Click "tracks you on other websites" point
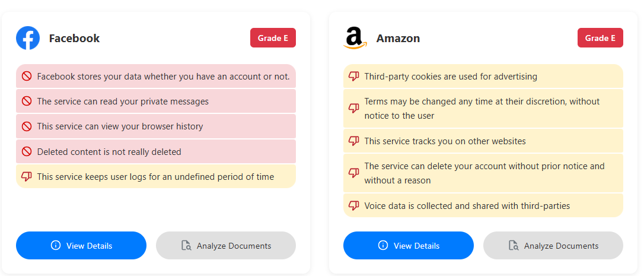 (x=445, y=141)
